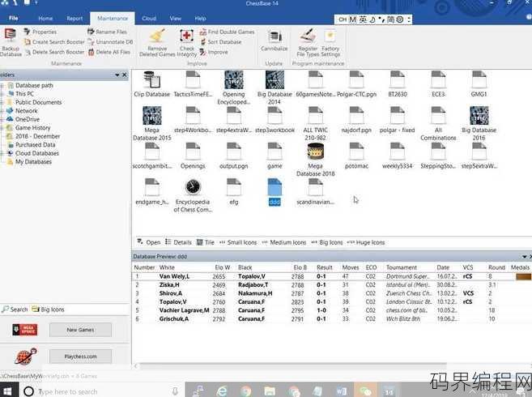The width and height of the screenshot is (532, 397).
Task: Switch to the Report tab
Action: tap(74, 19)
